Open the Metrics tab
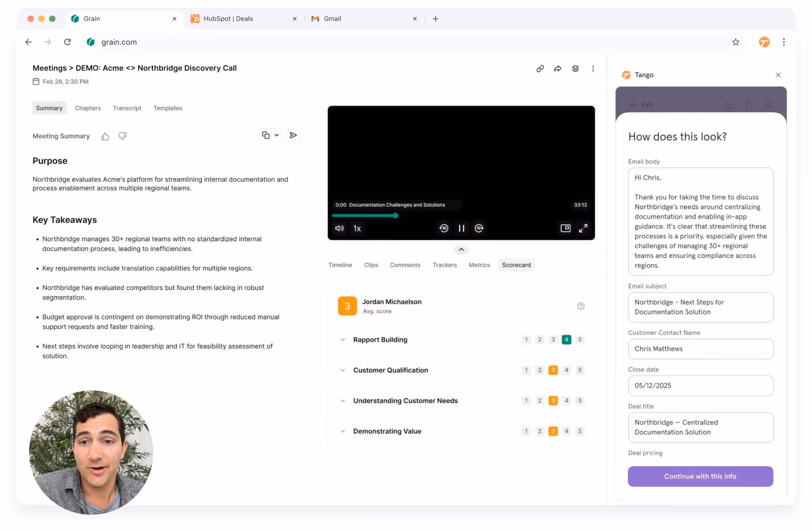This screenshot has height=531, width=812. point(479,265)
